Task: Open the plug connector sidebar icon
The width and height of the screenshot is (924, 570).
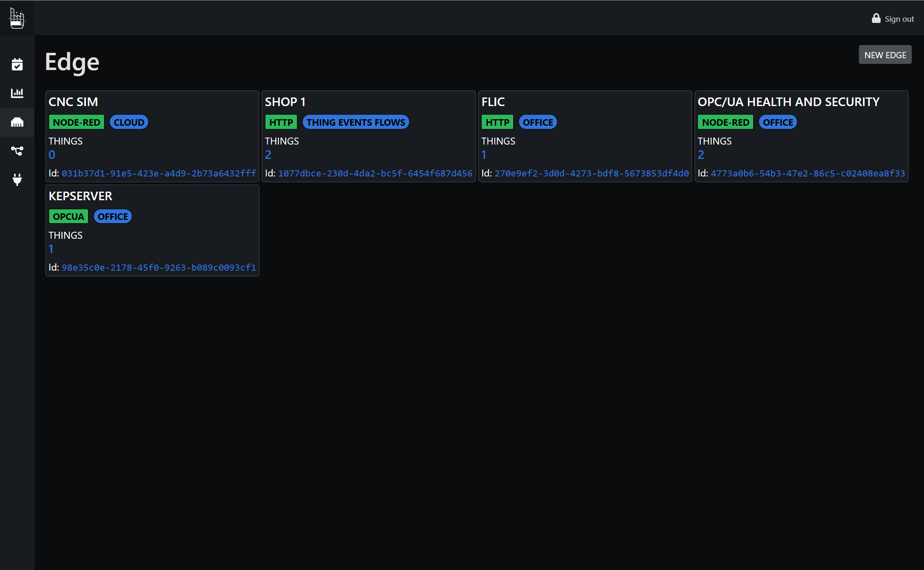Action: [x=17, y=179]
